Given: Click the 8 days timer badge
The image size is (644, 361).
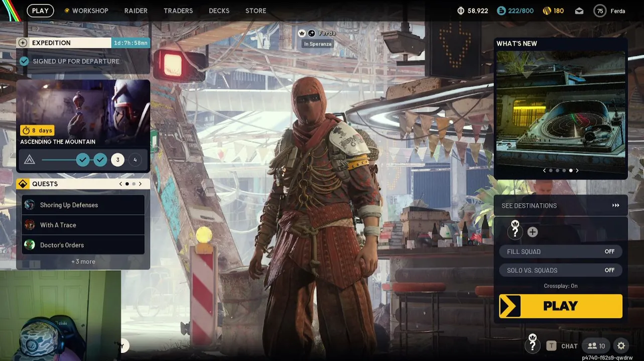Looking at the screenshot, I should coord(38,130).
